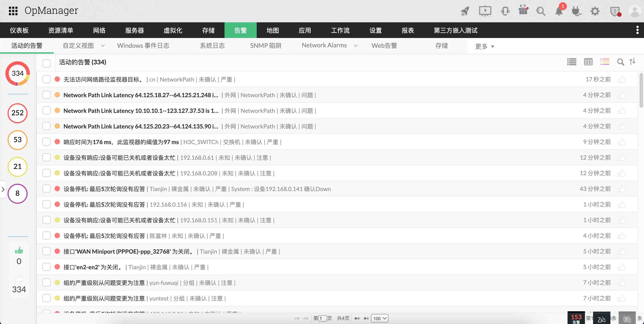The width and height of the screenshot is (644, 324).
Task: Open the H3C_SWITCH response time alarm
Action: pos(121,142)
